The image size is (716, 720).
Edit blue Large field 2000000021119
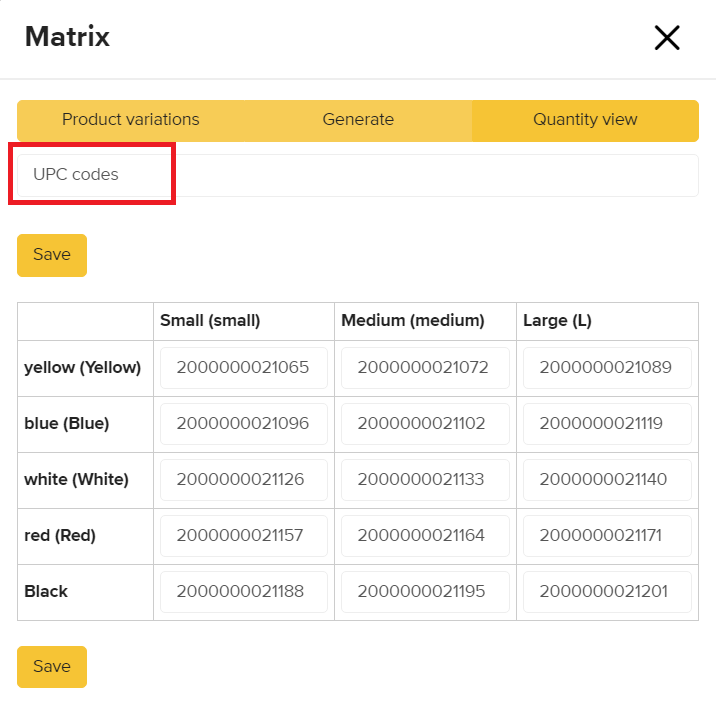pos(607,424)
